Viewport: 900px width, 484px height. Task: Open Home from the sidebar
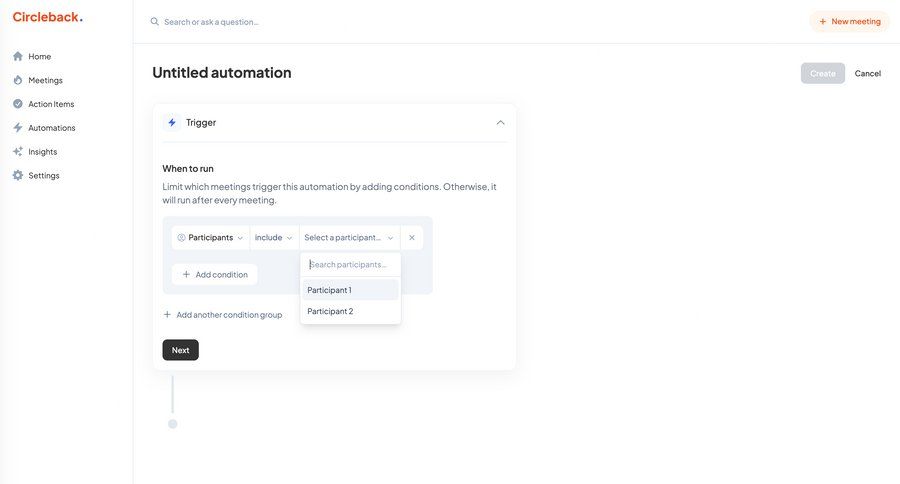point(39,56)
